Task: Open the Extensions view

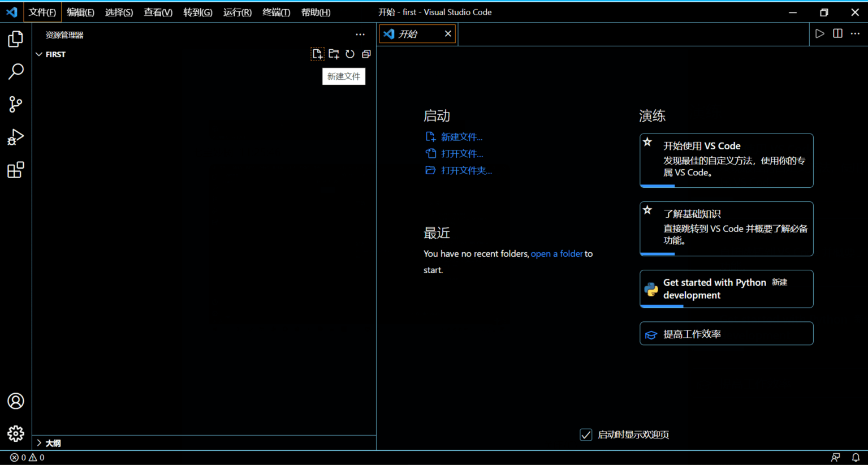Action: (x=16, y=170)
